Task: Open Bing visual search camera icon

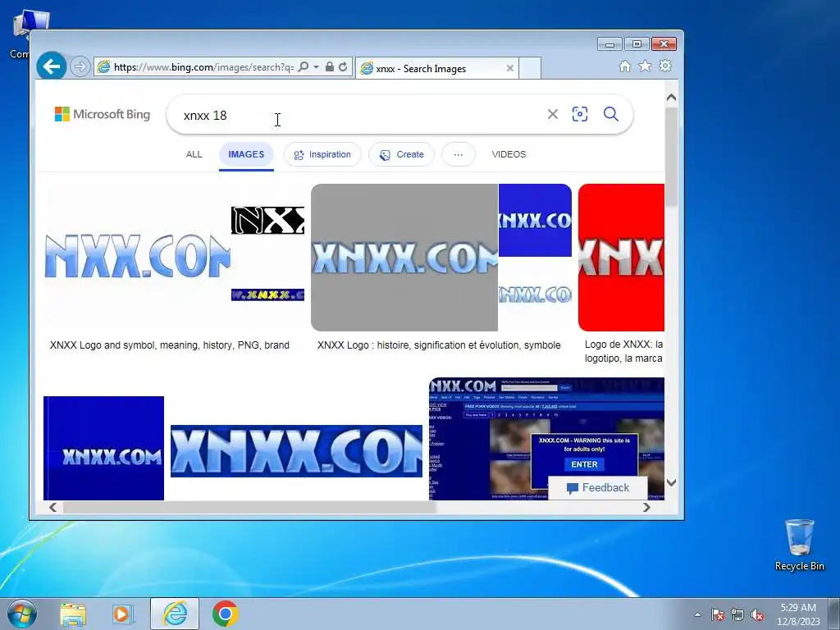Action: pos(580,114)
